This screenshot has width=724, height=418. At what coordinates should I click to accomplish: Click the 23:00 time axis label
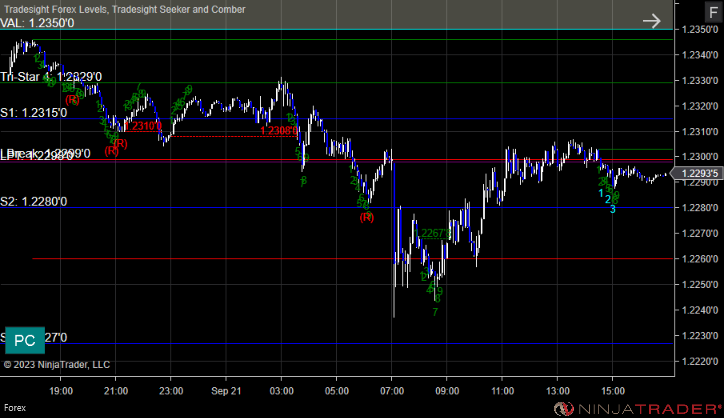tap(171, 391)
